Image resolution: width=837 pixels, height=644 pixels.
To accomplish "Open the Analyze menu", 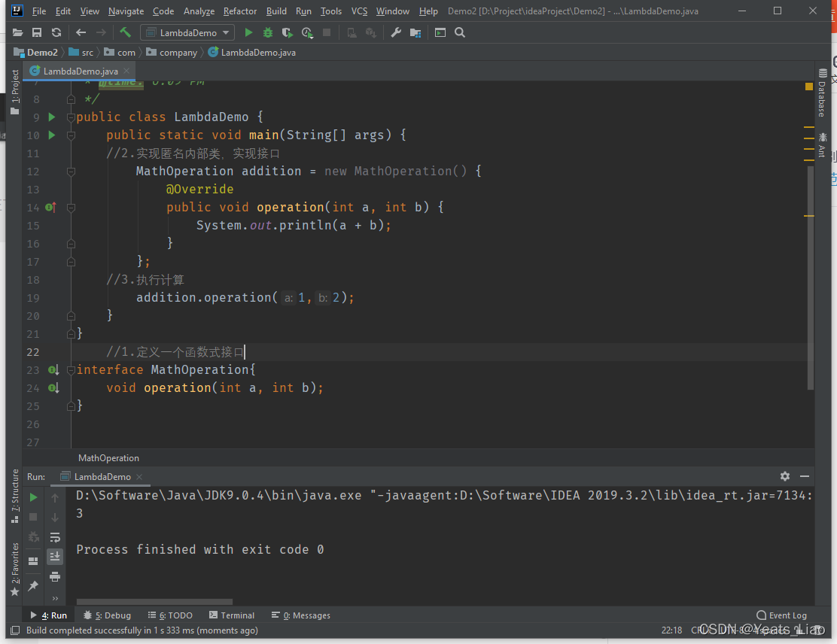I will pyautogui.click(x=199, y=11).
